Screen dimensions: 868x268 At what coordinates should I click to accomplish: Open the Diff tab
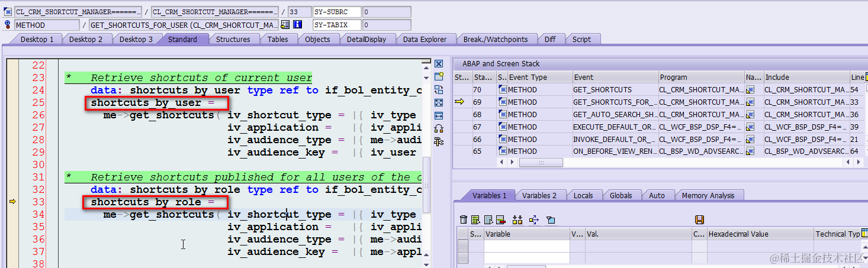pos(550,39)
